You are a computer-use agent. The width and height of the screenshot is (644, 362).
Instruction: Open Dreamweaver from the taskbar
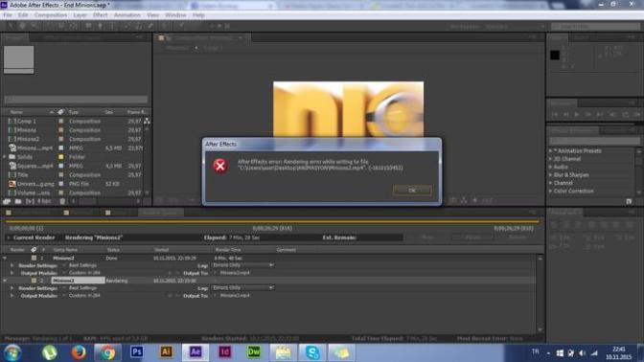254,352
